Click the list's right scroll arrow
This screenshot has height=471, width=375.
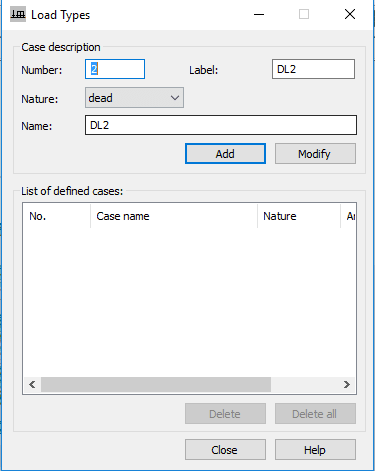[x=347, y=384]
